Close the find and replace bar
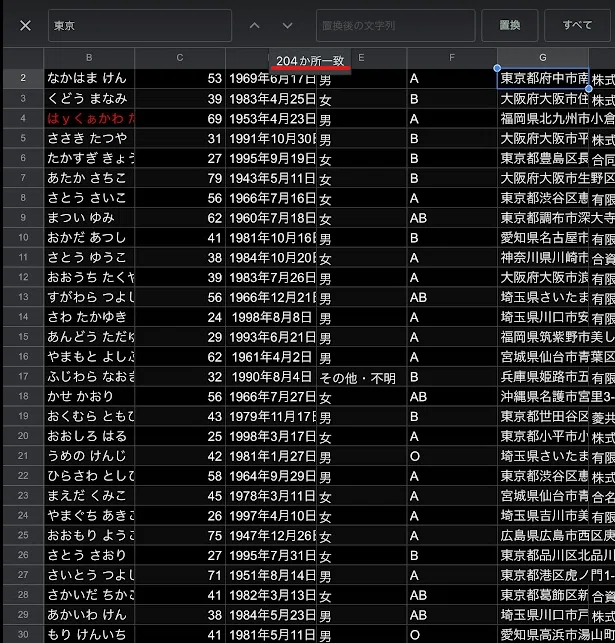The height and width of the screenshot is (643, 615). (x=25, y=26)
